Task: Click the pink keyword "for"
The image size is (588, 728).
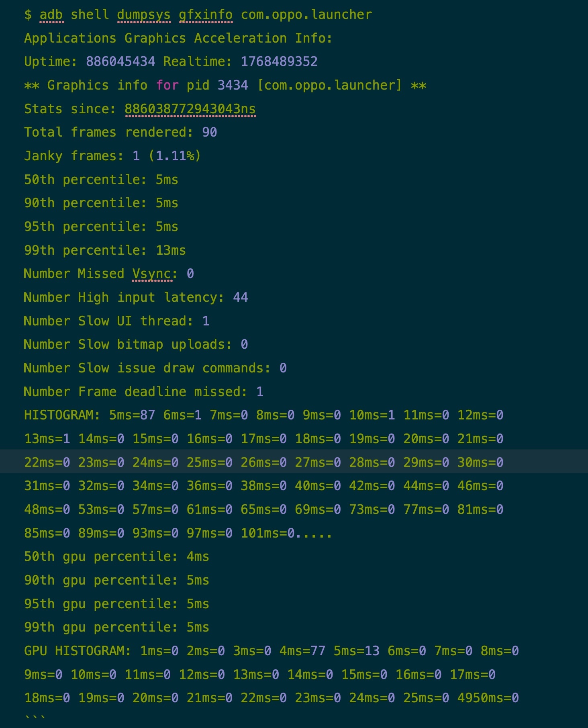Action: pos(167,85)
